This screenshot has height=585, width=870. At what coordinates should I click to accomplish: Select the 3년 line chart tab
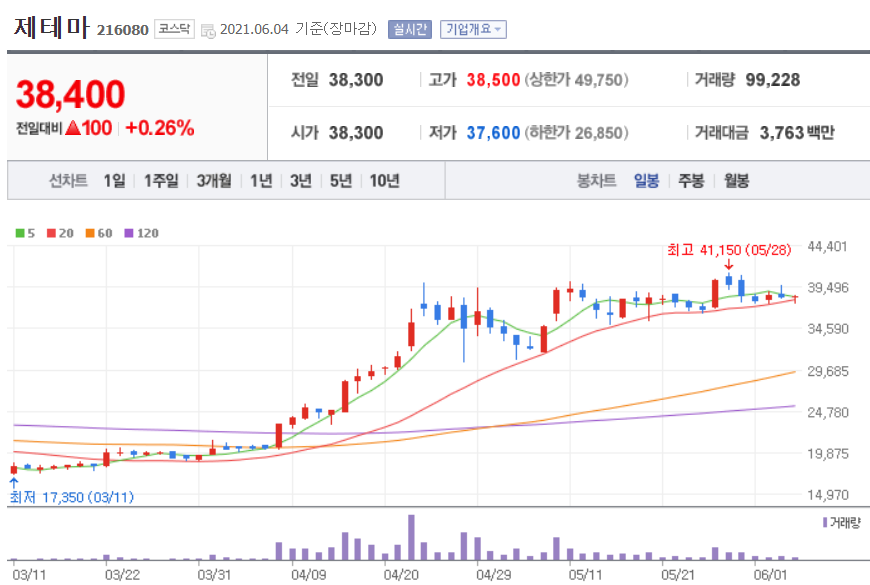coord(301,180)
